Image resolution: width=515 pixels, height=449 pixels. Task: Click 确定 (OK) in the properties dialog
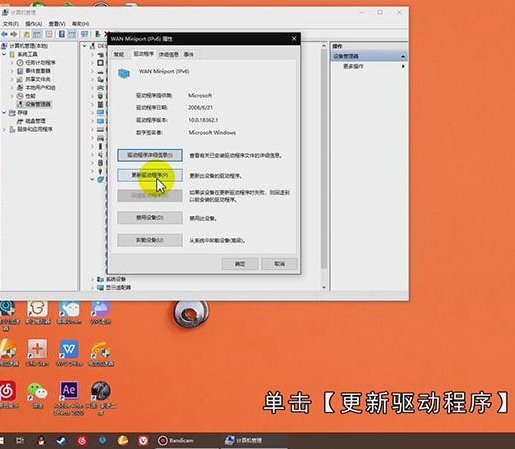click(x=240, y=264)
